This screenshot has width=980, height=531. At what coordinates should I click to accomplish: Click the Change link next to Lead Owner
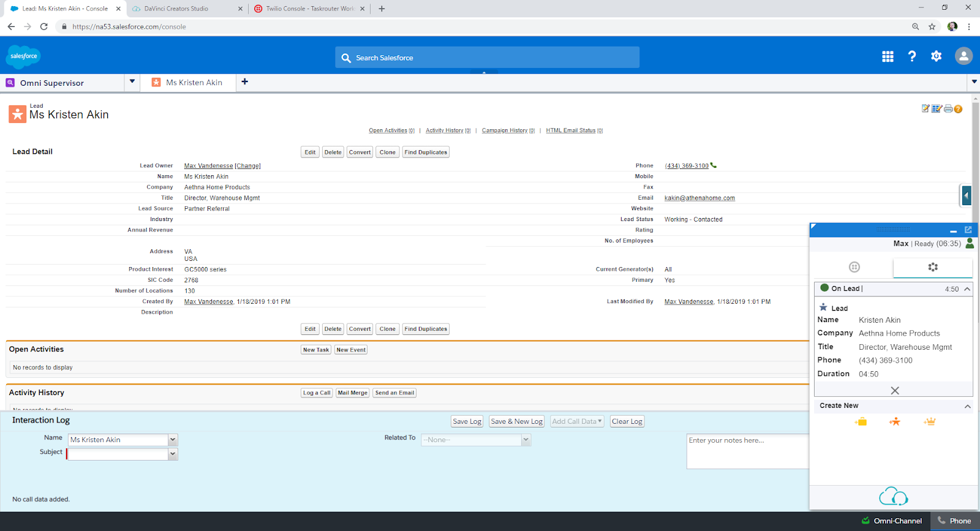pos(248,166)
